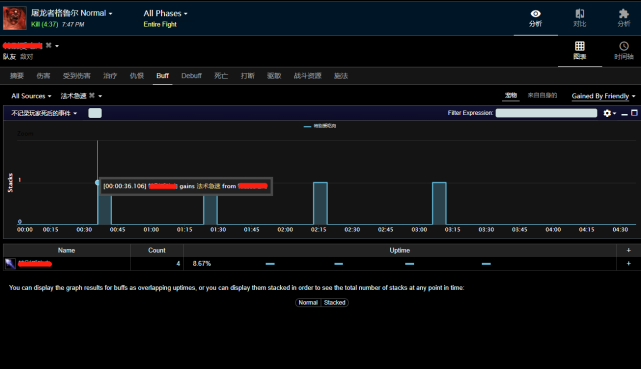Screen dimensions: 641x369
Task: Click the Entire Fight label
Action: click(160, 24)
